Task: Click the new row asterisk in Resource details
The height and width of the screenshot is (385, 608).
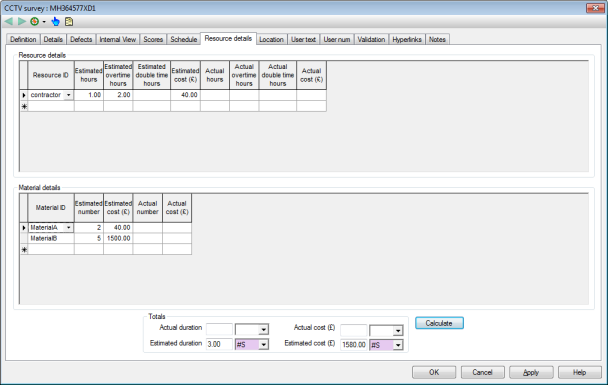Action: pos(24,106)
